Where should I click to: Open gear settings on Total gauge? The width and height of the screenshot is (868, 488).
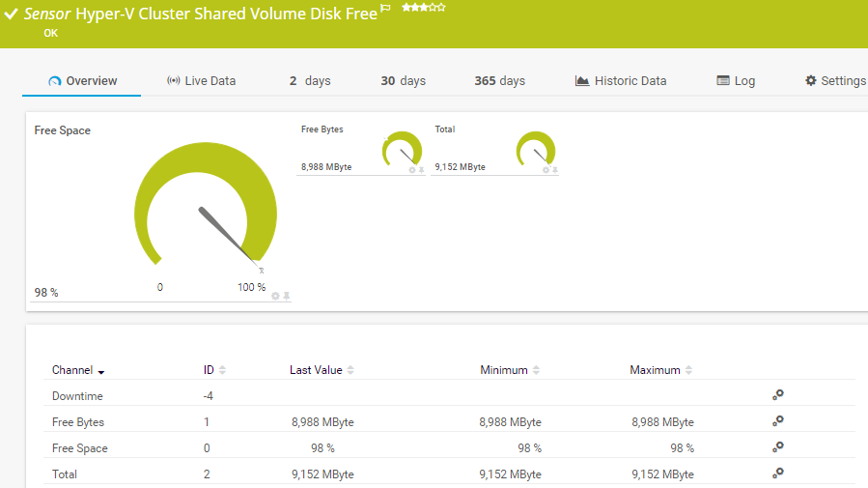(x=546, y=170)
